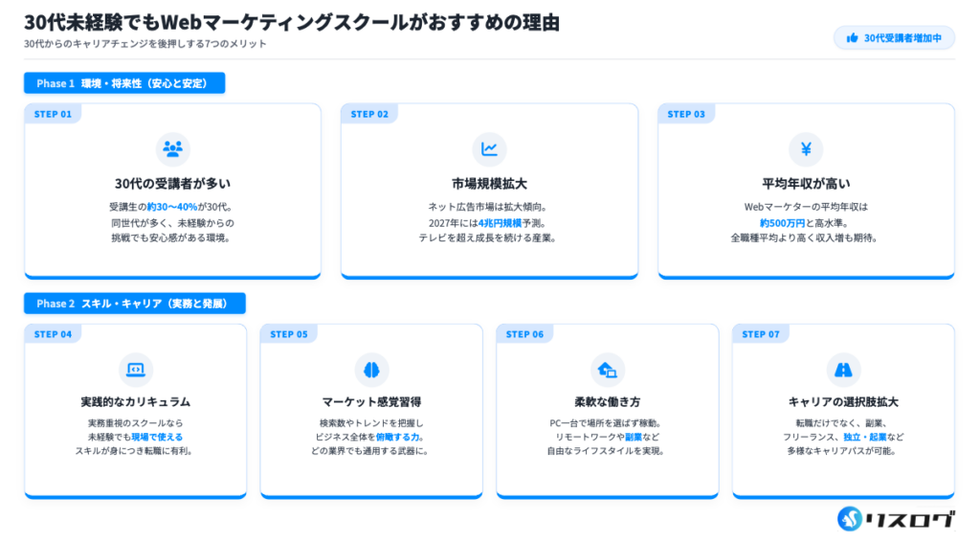The height and width of the screenshot is (543, 980).
Task: Click the 市場規模拡大 card heading
Action: pyautogui.click(x=489, y=183)
